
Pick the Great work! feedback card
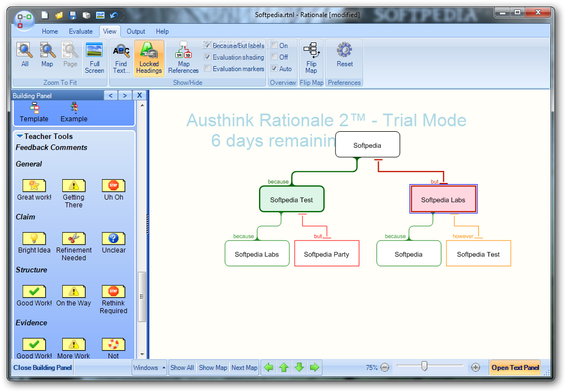34,186
